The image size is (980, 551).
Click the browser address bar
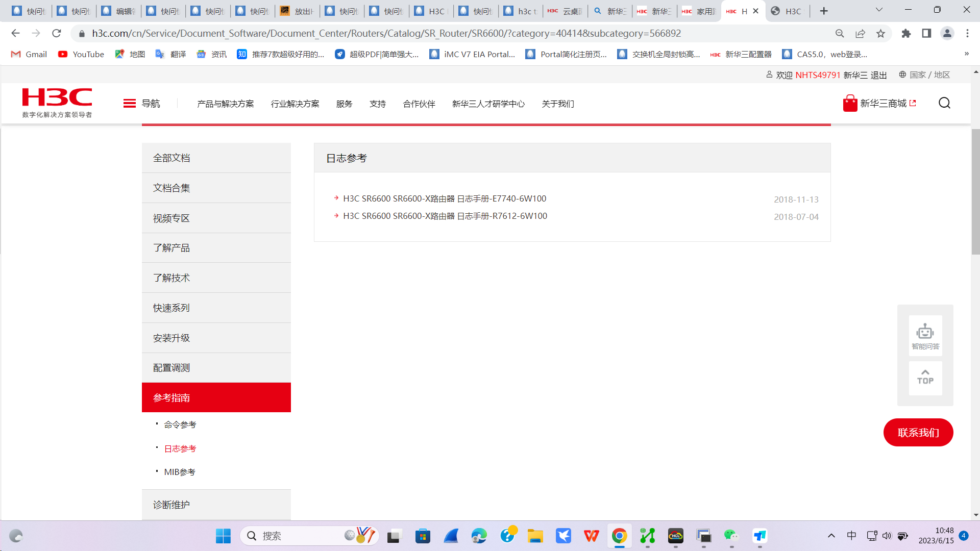tap(386, 34)
